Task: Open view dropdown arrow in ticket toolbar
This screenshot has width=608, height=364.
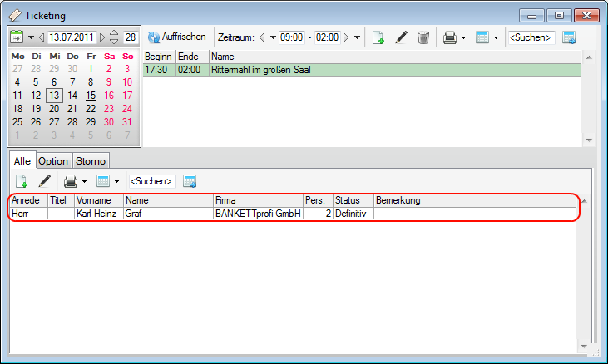Action: pos(116,180)
